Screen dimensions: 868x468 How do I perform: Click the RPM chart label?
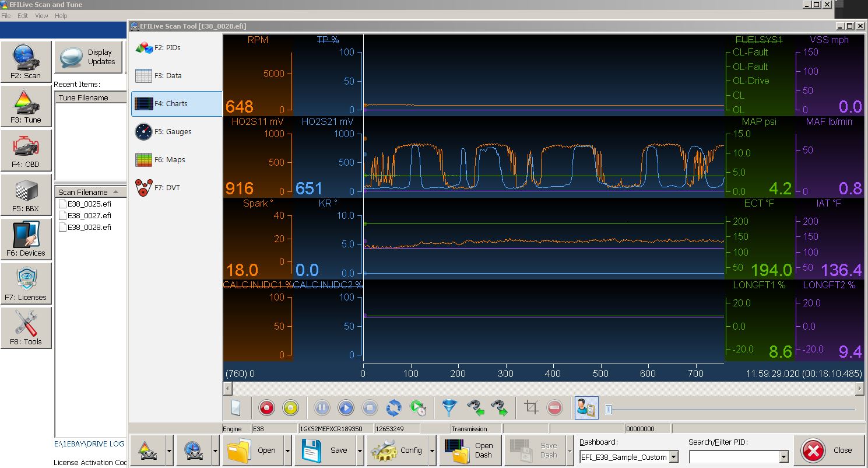(x=258, y=40)
